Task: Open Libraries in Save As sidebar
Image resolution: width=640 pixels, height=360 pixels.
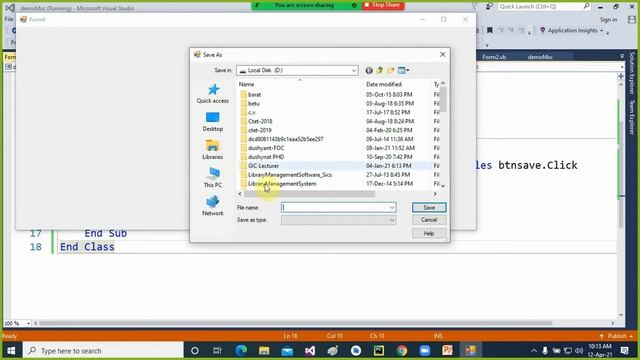Action: pos(213,149)
